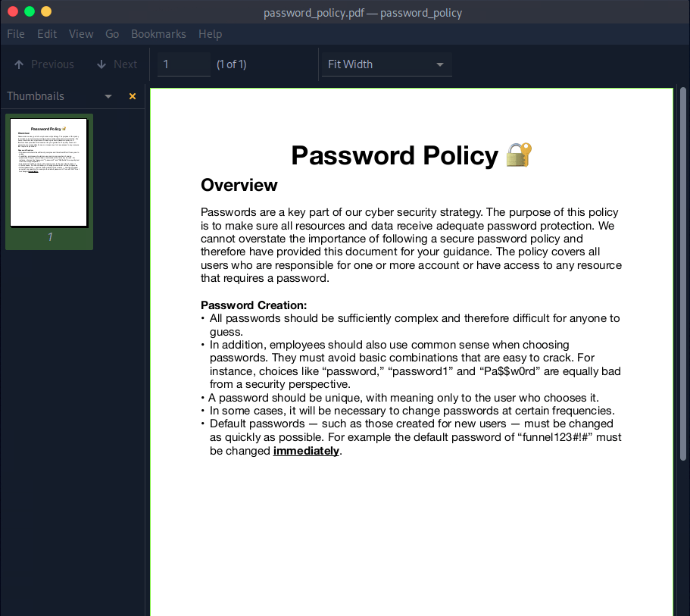Click the padlock emoji beside the Password Policy title
The image size is (690, 616).
(519, 155)
